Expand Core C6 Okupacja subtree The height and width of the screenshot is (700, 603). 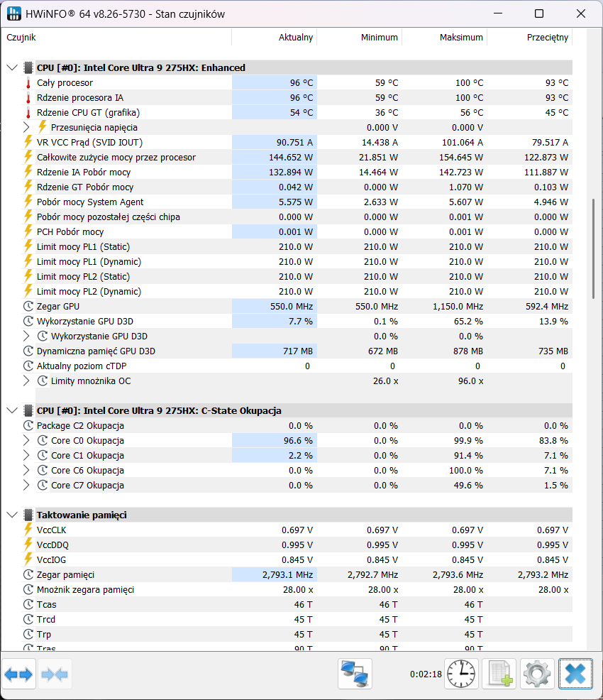coord(26,470)
